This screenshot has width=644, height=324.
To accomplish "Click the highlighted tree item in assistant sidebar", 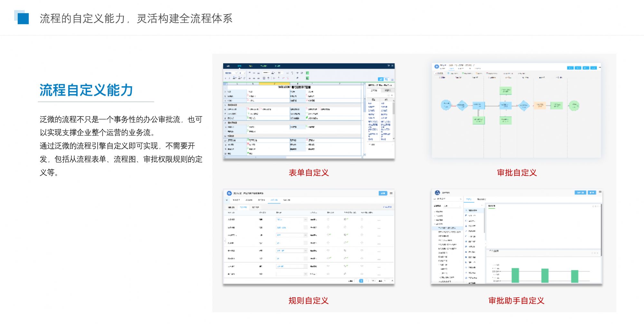I will [448, 228].
